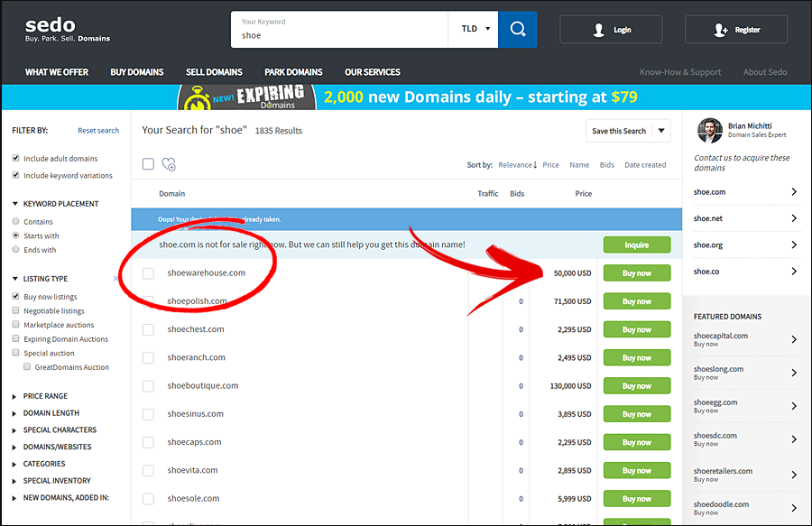
Task: Open shoe.com chevron arrow in sidebar
Action: [x=794, y=191]
